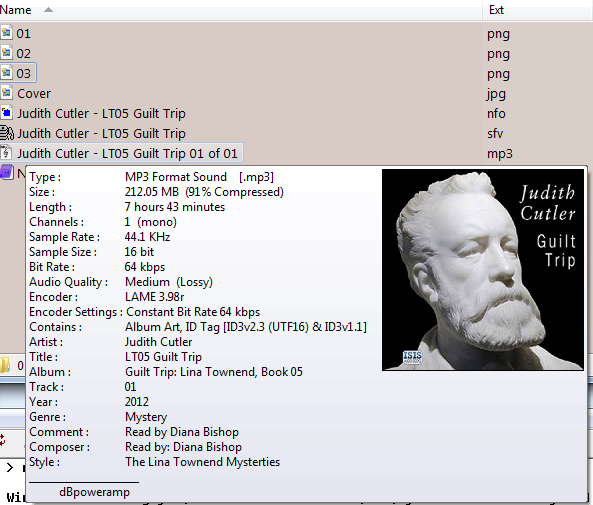Click the Cover jpg file icon

pos(6,93)
